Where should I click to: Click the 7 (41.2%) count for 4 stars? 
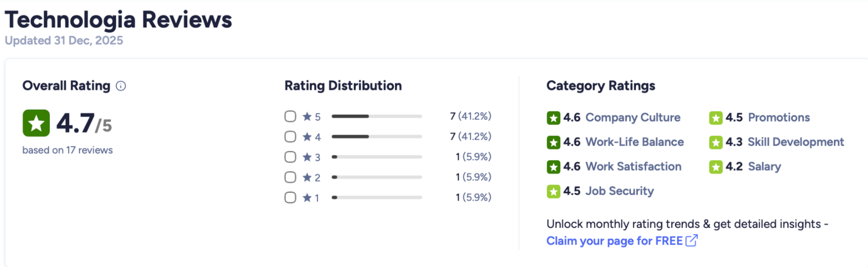[470, 136]
